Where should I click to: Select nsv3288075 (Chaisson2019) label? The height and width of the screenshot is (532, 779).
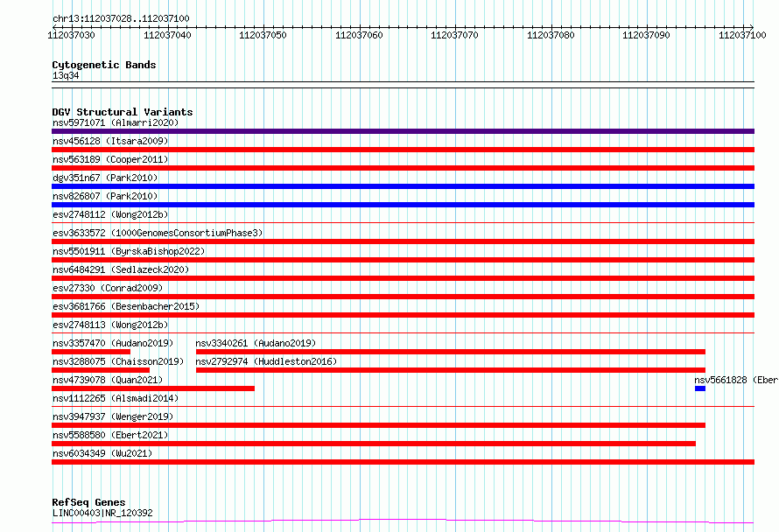118,361
